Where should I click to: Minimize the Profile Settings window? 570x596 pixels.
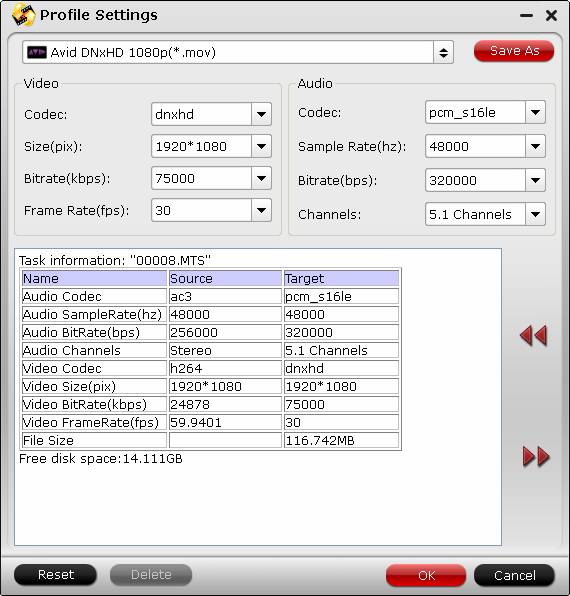tap(526, 16)
